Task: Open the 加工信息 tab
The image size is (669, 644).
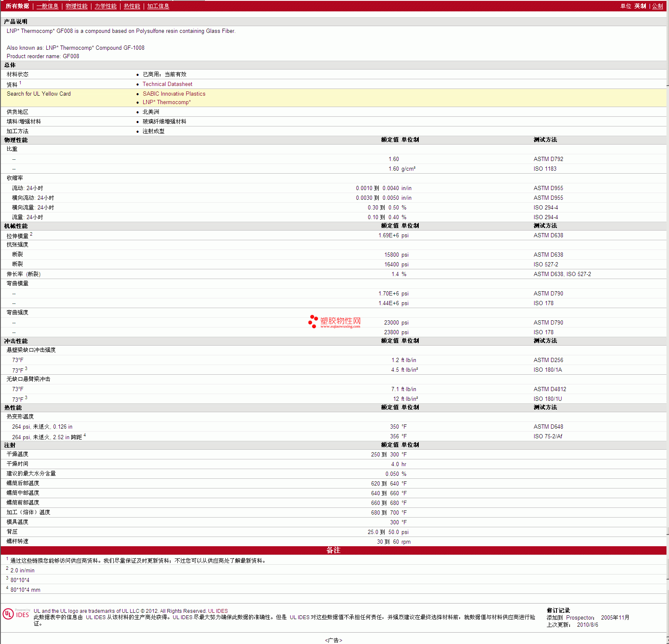Action: pyautogui.click(x=158, y=6)
